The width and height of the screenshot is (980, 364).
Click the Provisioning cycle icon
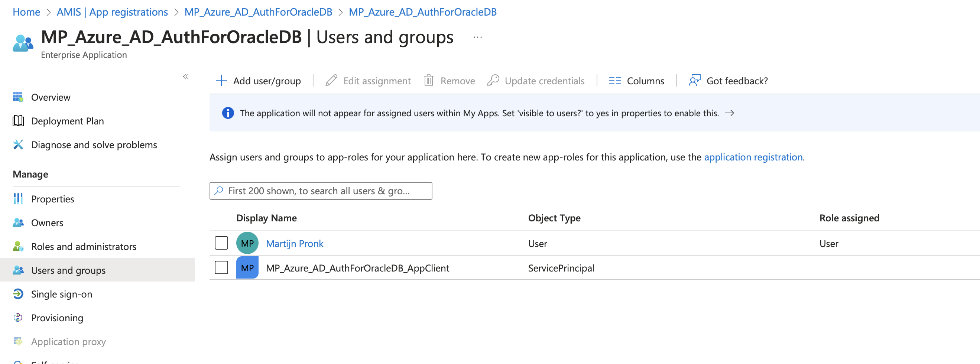[18, 318]
